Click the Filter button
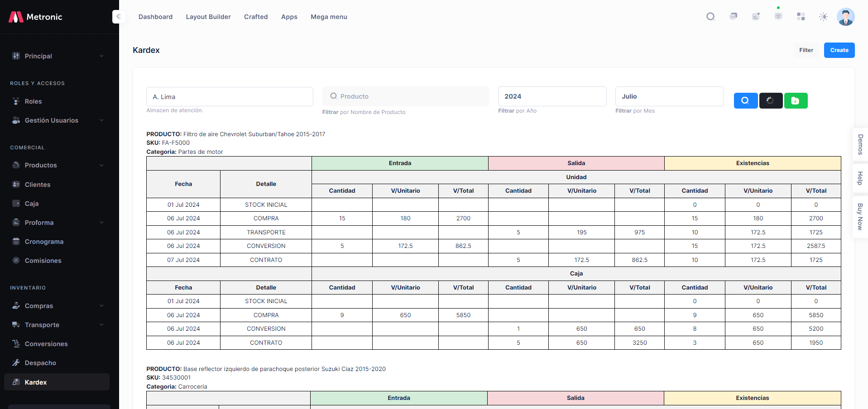868x409 pixels. [x=806, y=50]
